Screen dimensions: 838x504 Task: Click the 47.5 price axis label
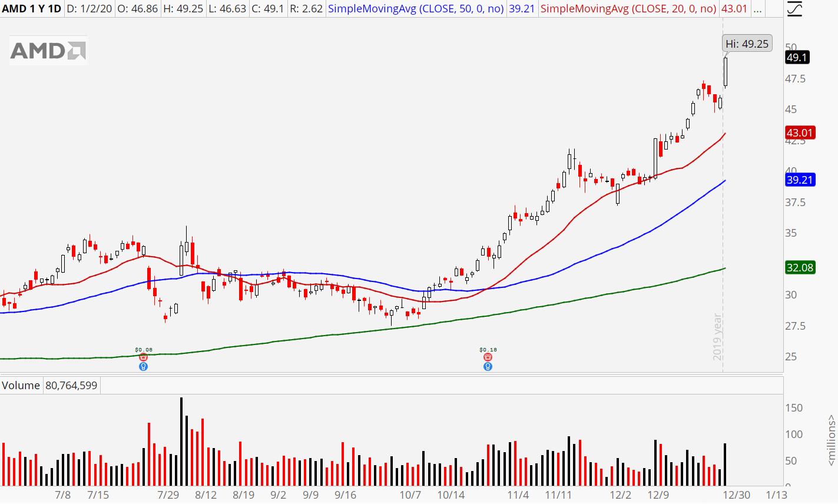click(796, 78)
